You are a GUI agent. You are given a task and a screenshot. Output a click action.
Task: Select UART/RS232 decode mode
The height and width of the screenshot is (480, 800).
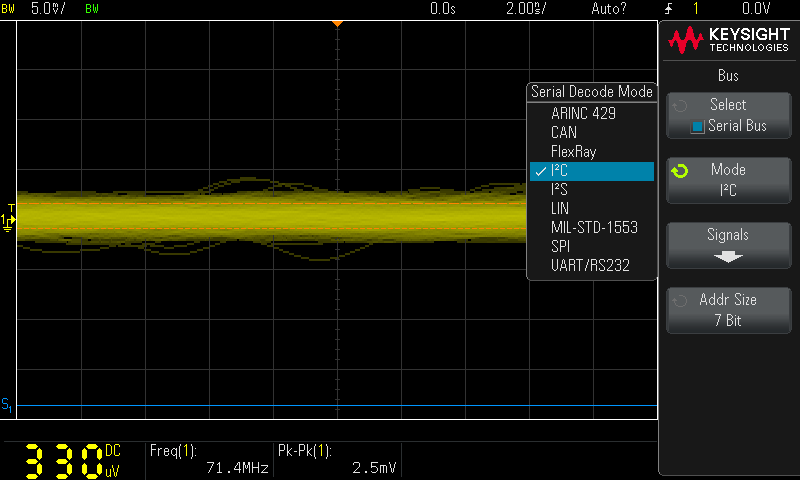coord(590,265)
